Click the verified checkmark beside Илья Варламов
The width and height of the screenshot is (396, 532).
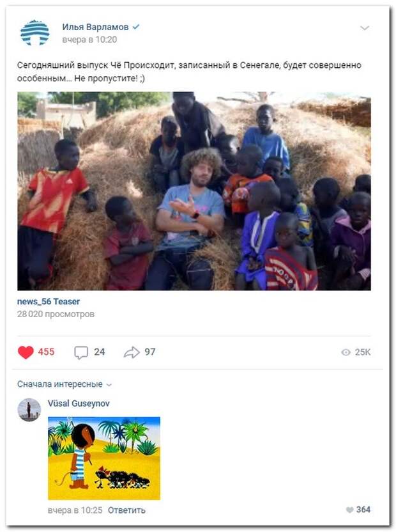coord(136,27)
